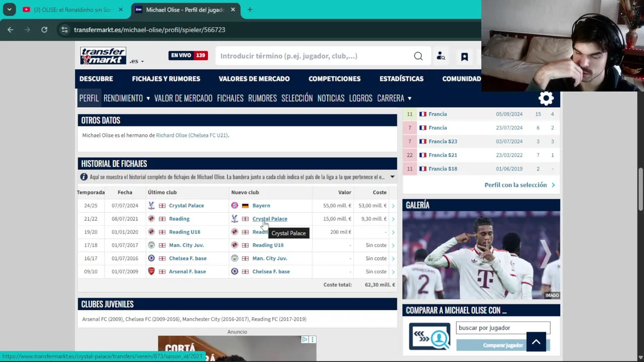Open transfer details arrow for 17/18 row

(393, 245)
